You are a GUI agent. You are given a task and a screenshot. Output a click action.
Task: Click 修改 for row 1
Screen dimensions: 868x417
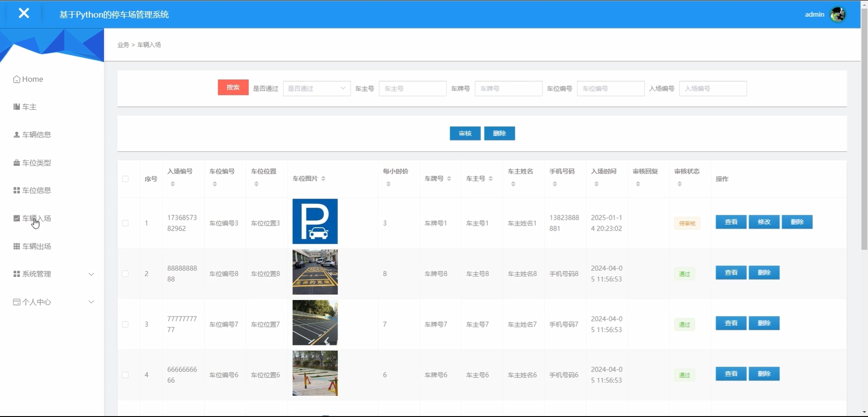(x=764, y=222)
